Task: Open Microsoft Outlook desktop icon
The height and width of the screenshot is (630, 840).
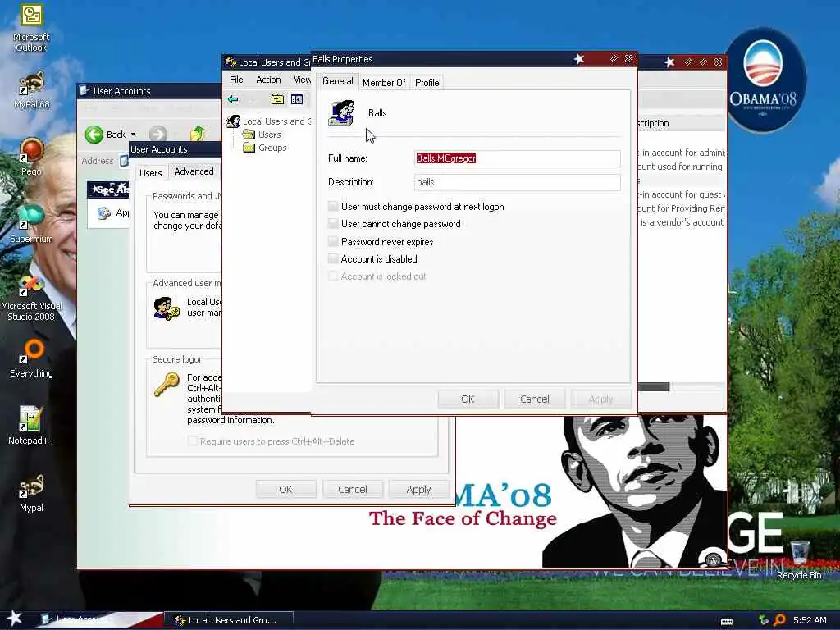Action: coord(31,28)
